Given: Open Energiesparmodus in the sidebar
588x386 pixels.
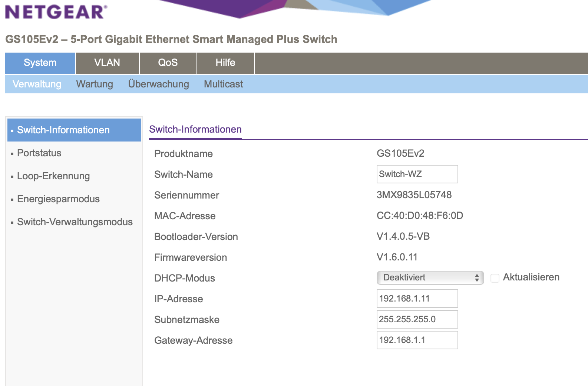Looking at the screenshot, I should 58,199.
